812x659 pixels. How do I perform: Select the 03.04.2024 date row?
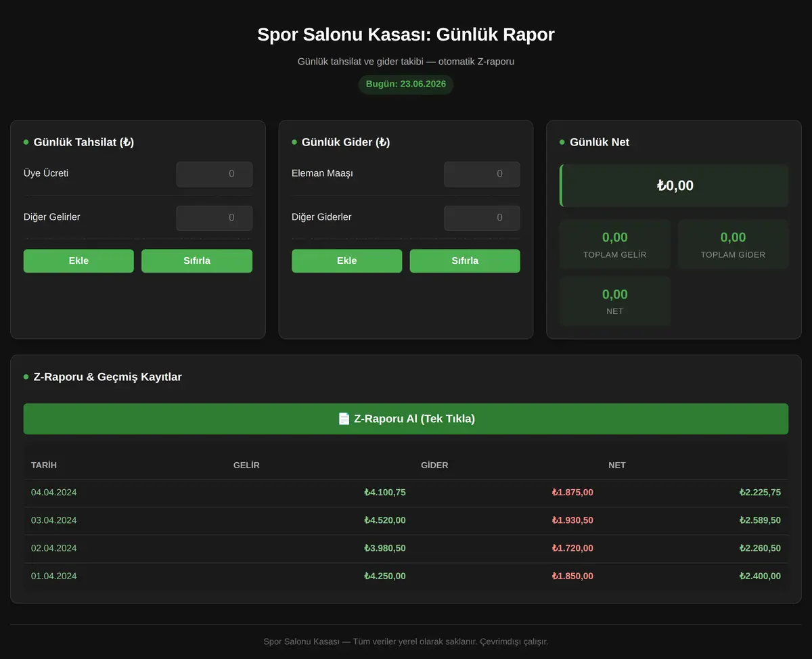pos(406,520)
